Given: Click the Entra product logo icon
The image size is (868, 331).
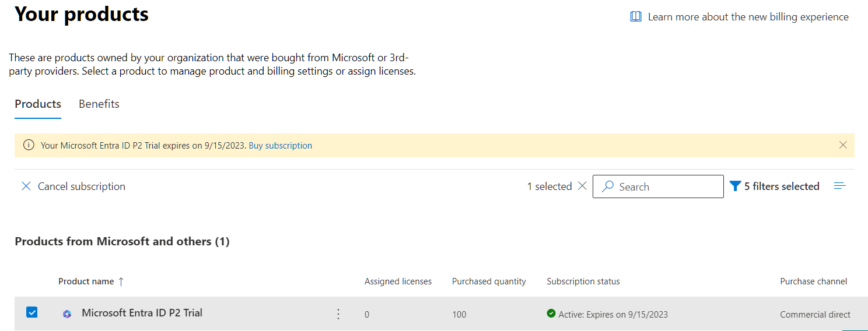Looking at the screenshot, I should point(67,314).
